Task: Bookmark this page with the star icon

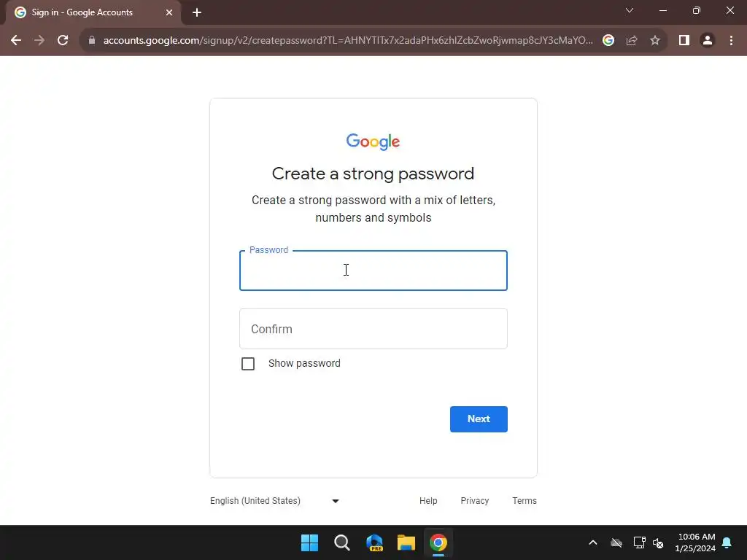Action: coord(655,41)
